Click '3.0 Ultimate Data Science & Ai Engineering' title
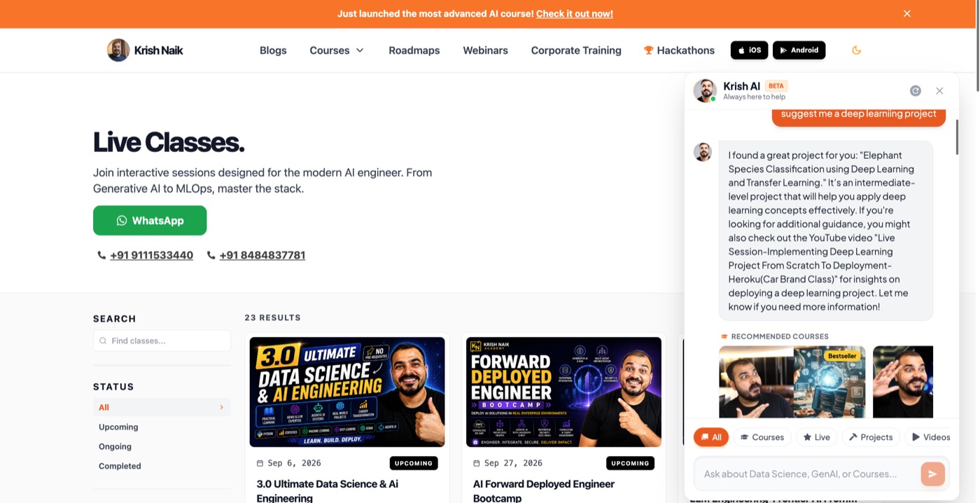The height and width of the screenshot is (503, 980). 328,490
